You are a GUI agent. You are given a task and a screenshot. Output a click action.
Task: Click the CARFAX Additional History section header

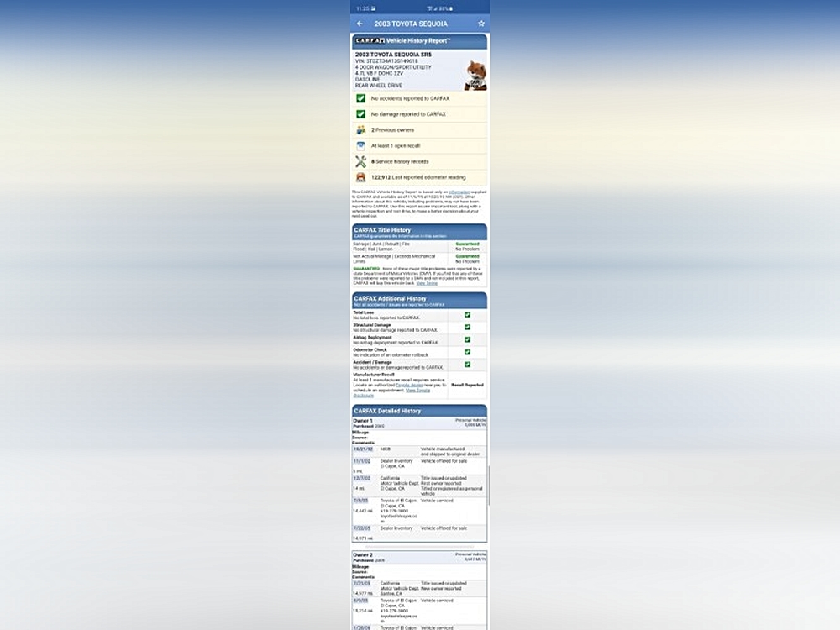[x=419, y=301]
